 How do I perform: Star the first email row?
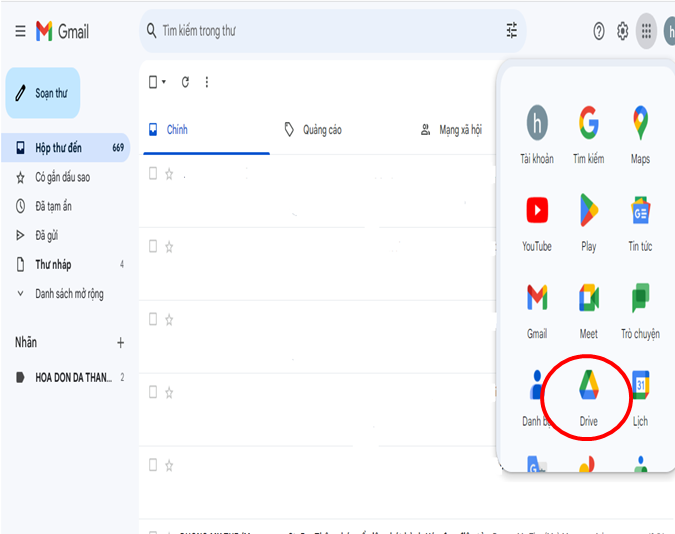click(169, 174)
